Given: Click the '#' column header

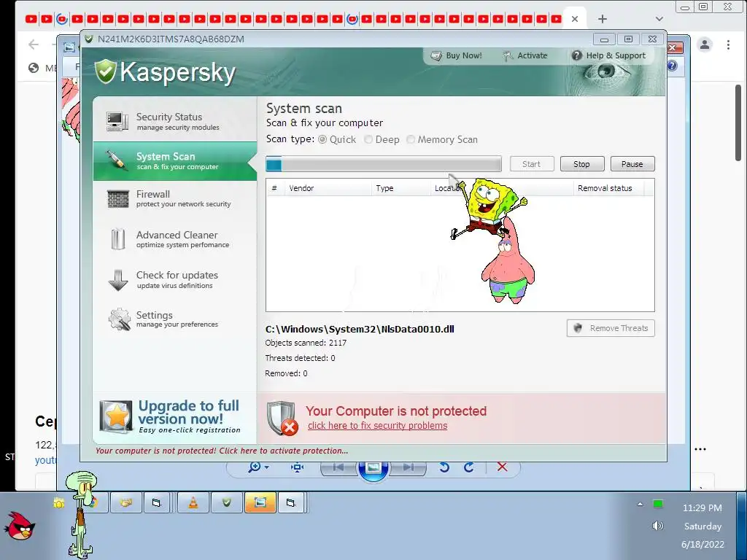Looking at the screenshot, I should (x=274, y=188).
